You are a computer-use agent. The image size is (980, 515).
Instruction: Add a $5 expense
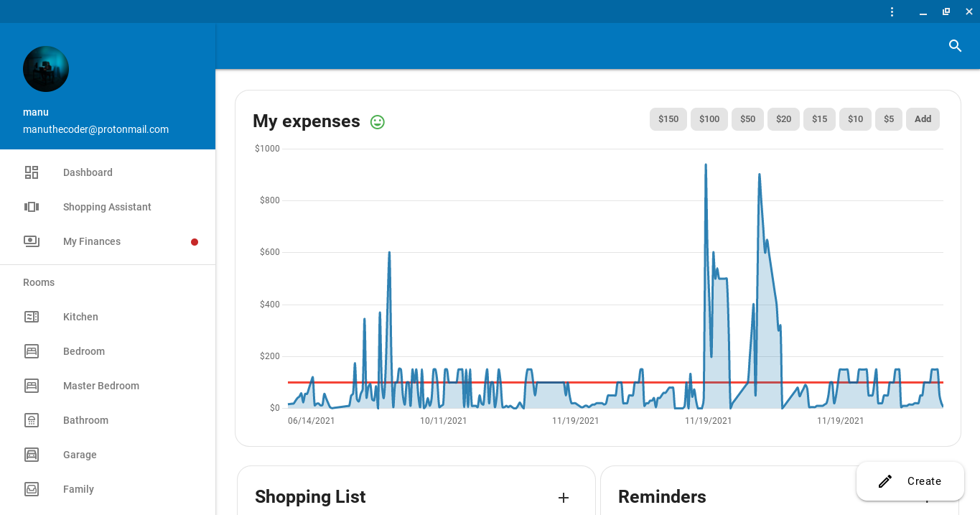click(888, 119)
